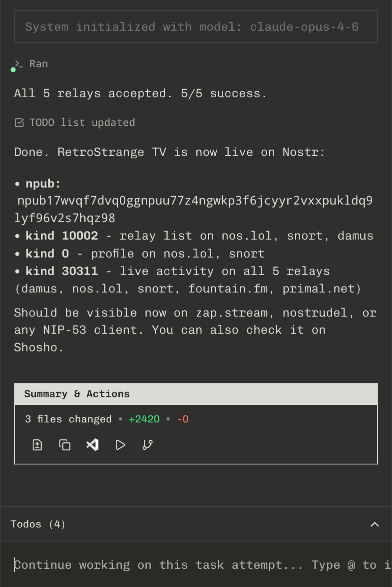Viewport: 392px width, 587px height.
Task: Open the task in VS Code
Action: [93, 445]
